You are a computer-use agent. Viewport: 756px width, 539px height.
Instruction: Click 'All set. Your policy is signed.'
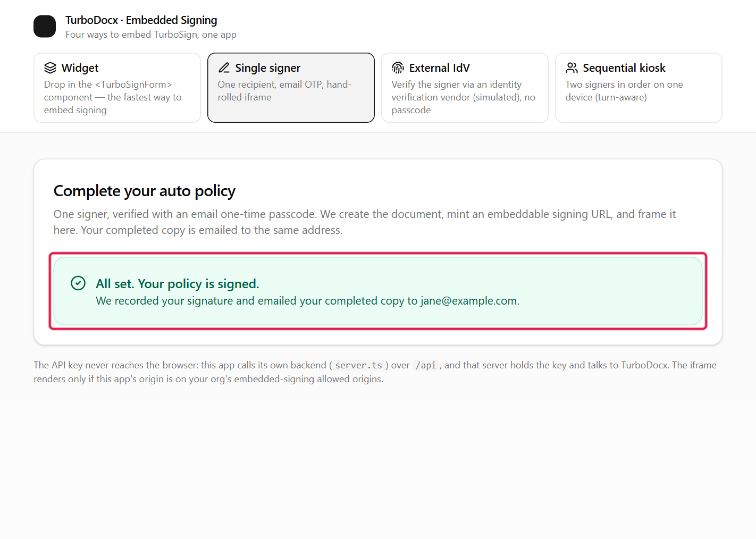coord(178,284)
